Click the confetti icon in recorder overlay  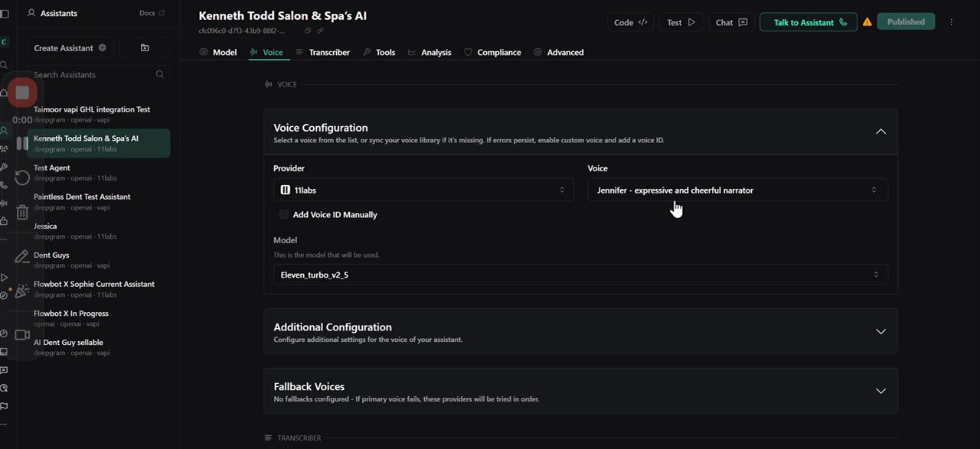point(22,291)
